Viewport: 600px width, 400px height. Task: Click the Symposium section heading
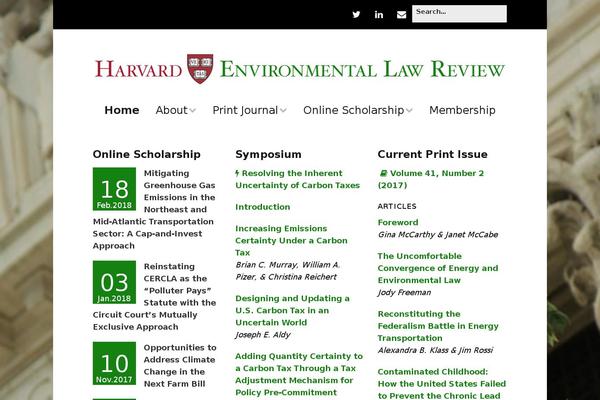pyautogui.click(x=268, y=154)
